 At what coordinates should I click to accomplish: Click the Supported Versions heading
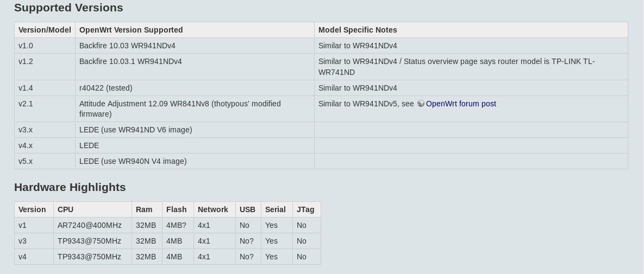68,8
